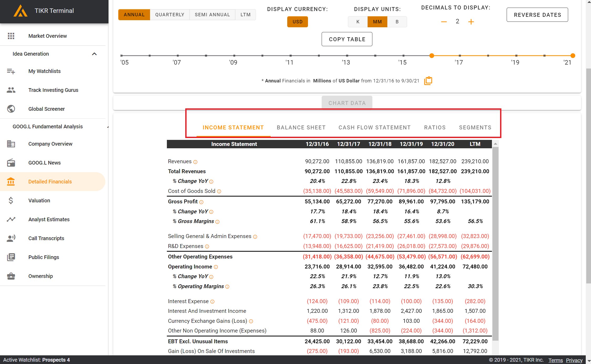Viewport: 591px width, 364px height.
Task: Click the Company Overview building icon
Action: pos(11,144)
